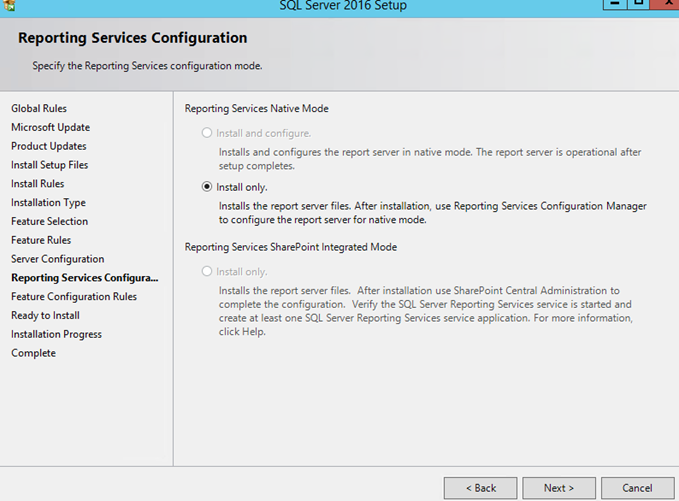Select Reporting Services Configura... step

pos(85,278)
